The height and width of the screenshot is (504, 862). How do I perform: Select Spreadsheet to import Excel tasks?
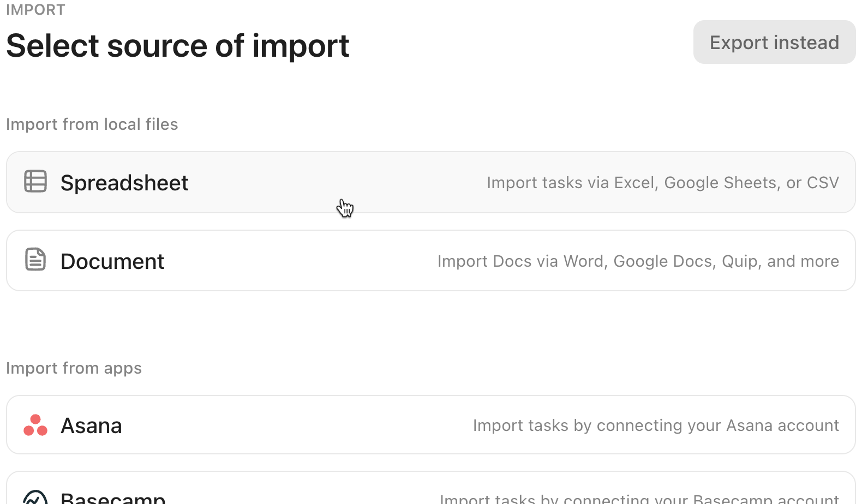pyautogui.click(x=124, y=182)
